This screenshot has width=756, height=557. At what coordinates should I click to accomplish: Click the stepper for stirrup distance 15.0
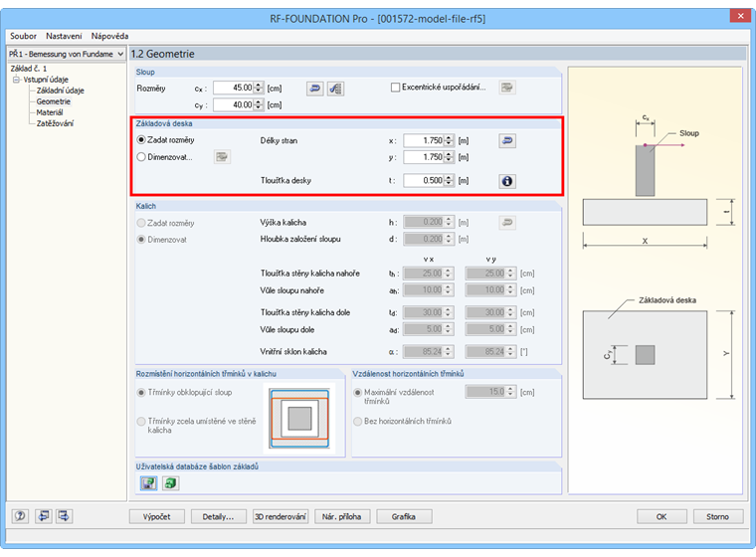coord(510,392)
